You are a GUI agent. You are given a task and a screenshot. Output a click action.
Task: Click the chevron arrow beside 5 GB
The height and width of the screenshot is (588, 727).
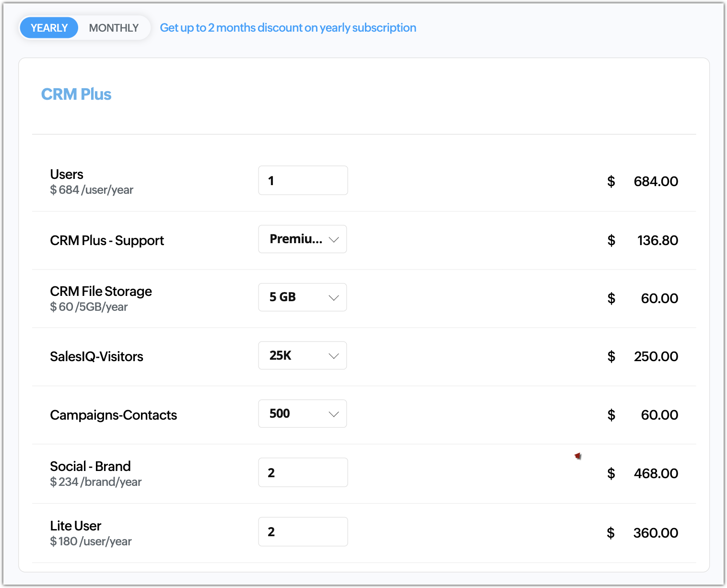[x=334, y=298]
